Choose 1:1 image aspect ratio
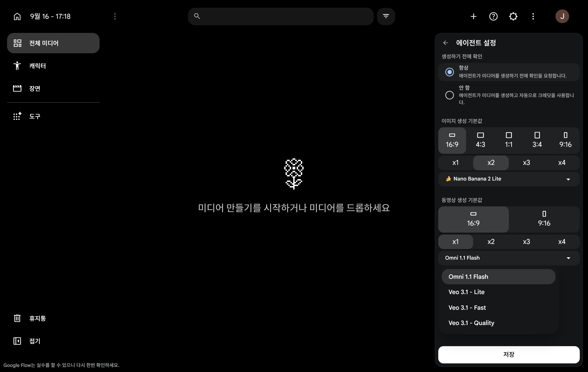Viewport: 588px width, 372px height. click(x=509, y=141)
